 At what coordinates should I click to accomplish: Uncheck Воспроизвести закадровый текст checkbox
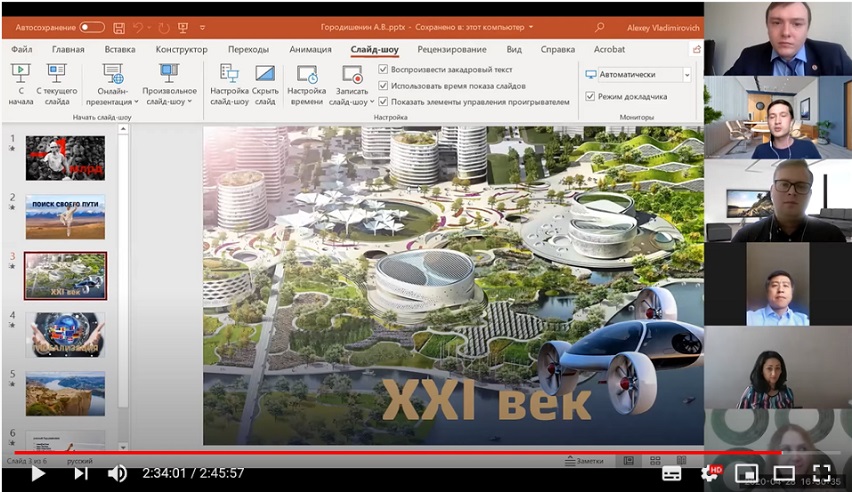[384, 70]
